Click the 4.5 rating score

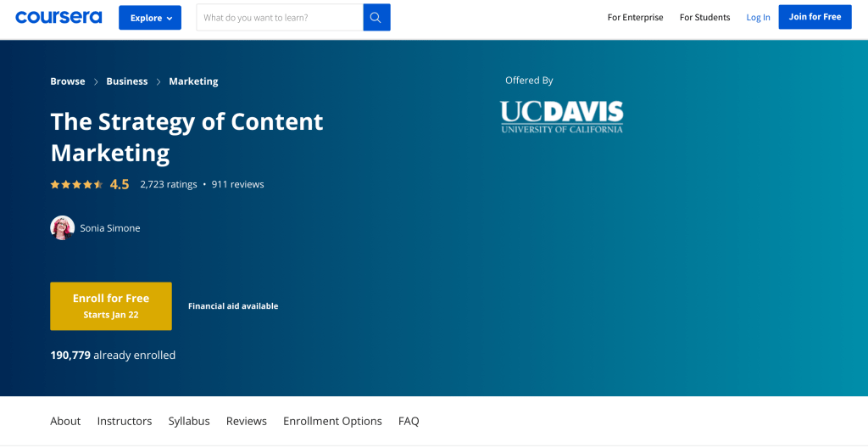point(119,184)
